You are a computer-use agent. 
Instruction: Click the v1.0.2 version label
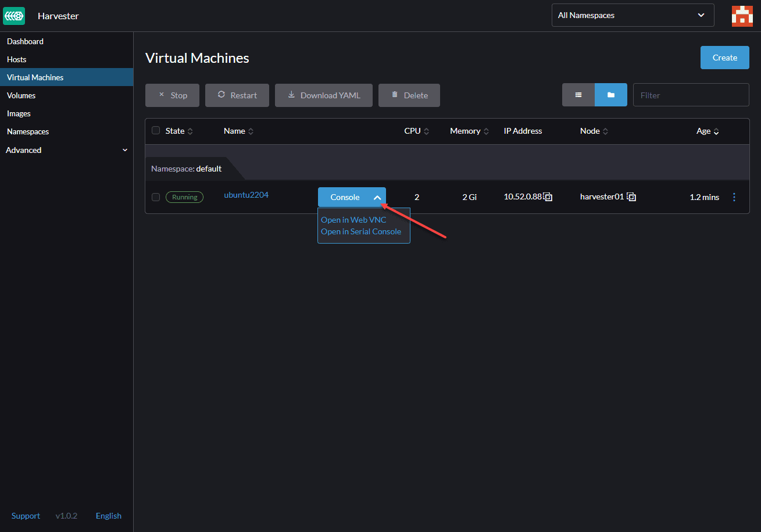click(66, 516)
